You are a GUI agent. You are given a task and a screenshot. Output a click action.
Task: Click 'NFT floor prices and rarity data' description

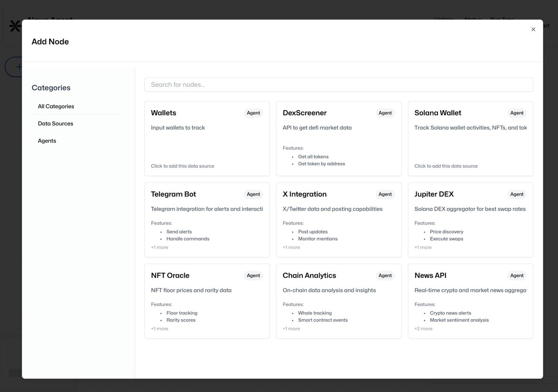[x=191, y=290]
